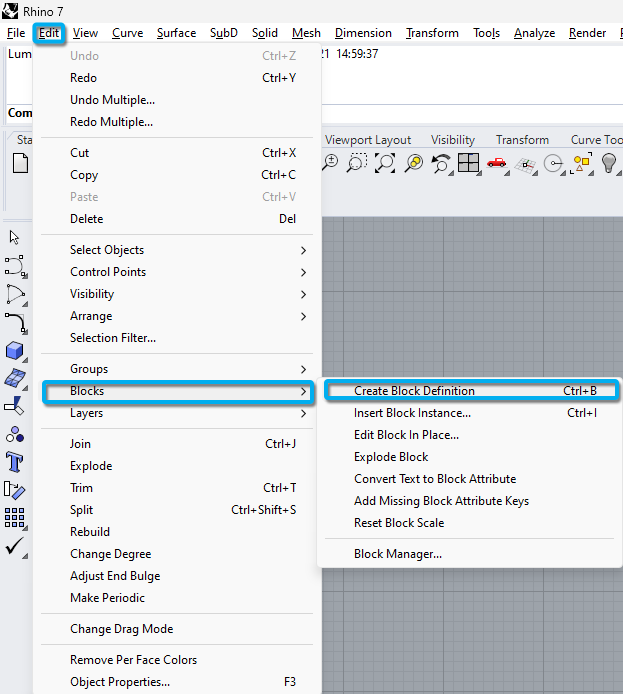Switch to the Transform toolbar tab
Screen dimensions: 623x694
point(522,140)
